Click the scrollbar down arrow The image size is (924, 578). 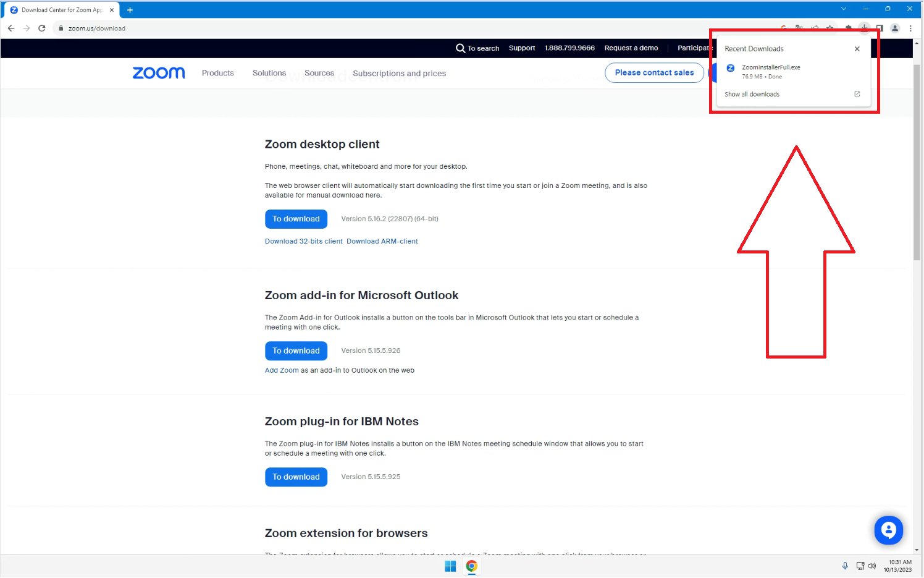pyautogui.click(x=917, y=550)
